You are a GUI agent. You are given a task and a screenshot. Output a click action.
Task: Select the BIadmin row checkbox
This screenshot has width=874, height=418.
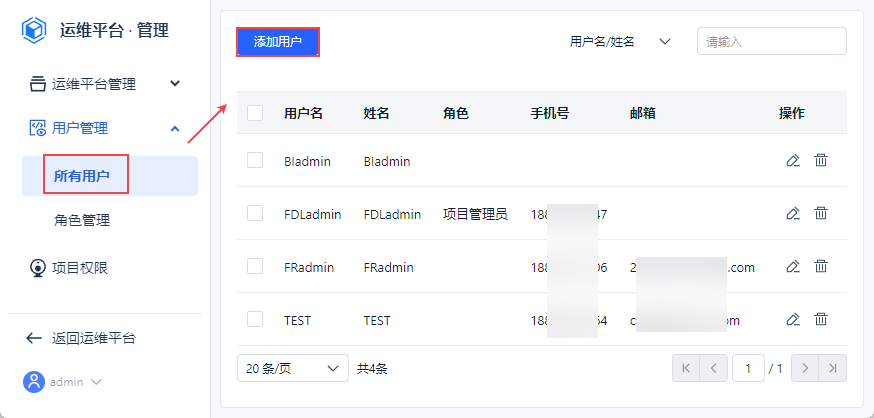click(x=255, y=160)
